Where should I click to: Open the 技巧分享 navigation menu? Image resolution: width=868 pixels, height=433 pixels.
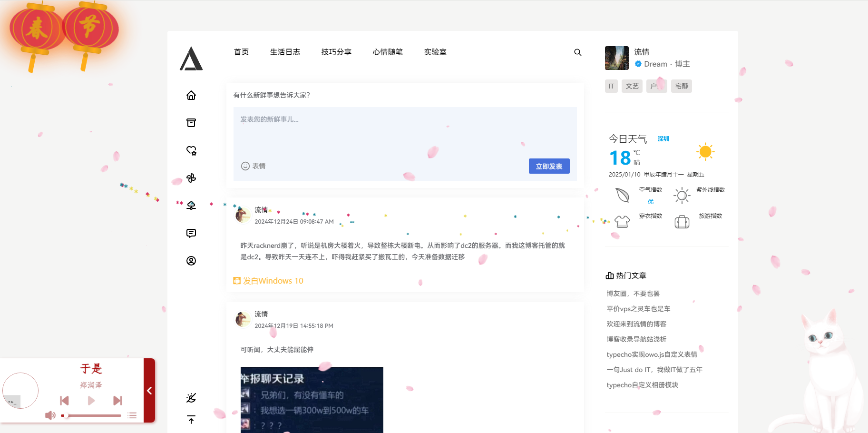point(336,52)
